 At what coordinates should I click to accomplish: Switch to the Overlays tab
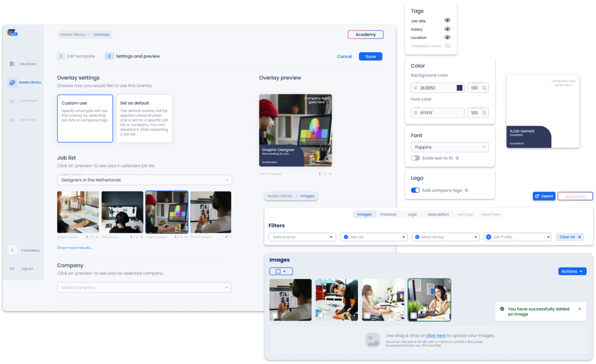tap(388, 215)
